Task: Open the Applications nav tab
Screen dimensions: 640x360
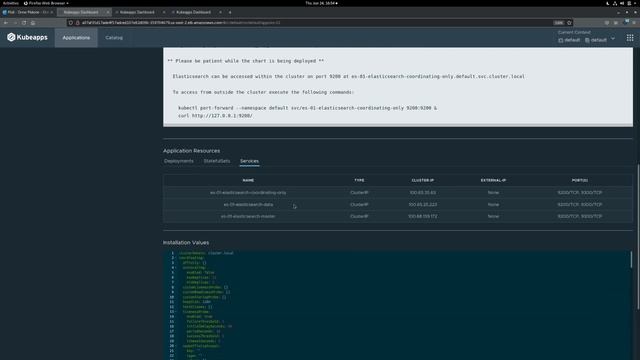Action: pos(76,38)
